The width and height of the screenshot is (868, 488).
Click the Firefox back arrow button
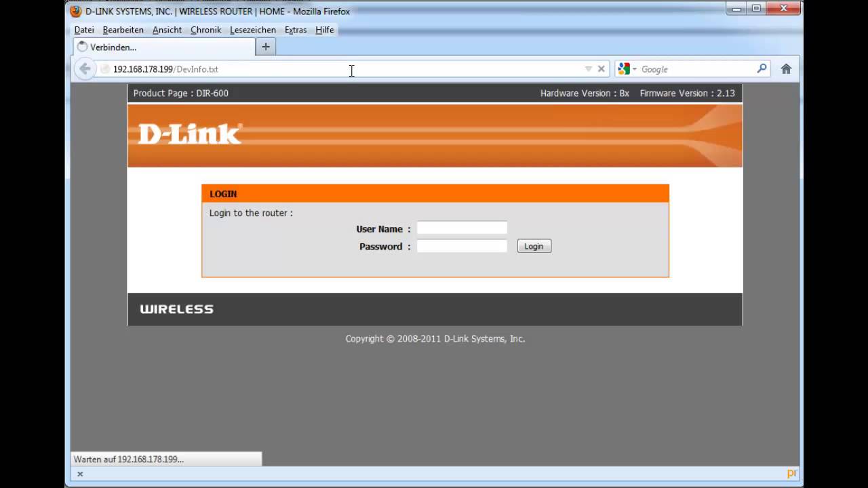pos(85,68)
